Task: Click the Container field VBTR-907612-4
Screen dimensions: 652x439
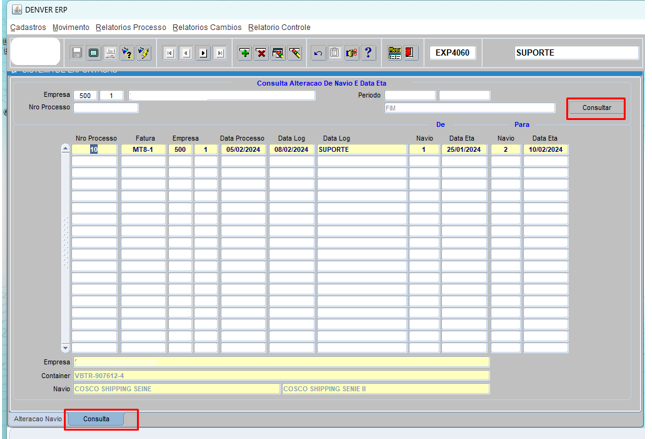Action: click(282, 376)
